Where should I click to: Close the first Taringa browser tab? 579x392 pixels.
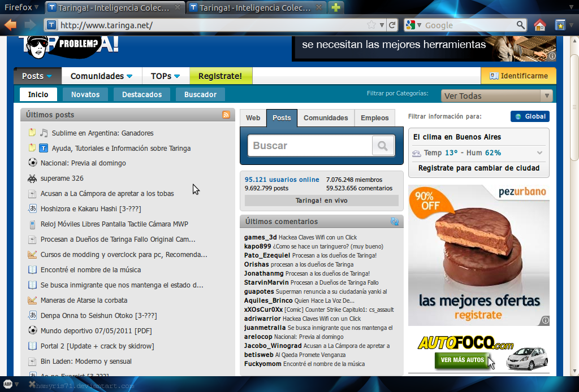coord(177,7)
